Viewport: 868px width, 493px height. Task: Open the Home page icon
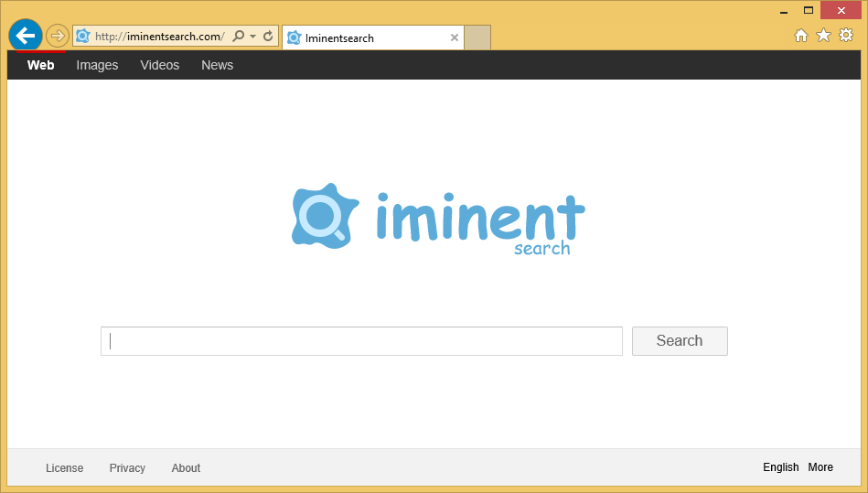pyautogui.click(x=801, y=36)
